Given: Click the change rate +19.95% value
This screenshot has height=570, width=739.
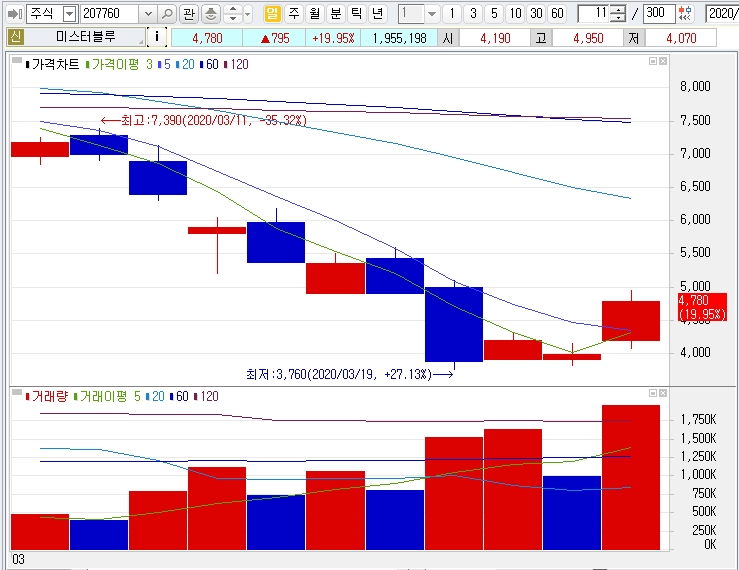Looking at the screenshot, I should 333,38.
